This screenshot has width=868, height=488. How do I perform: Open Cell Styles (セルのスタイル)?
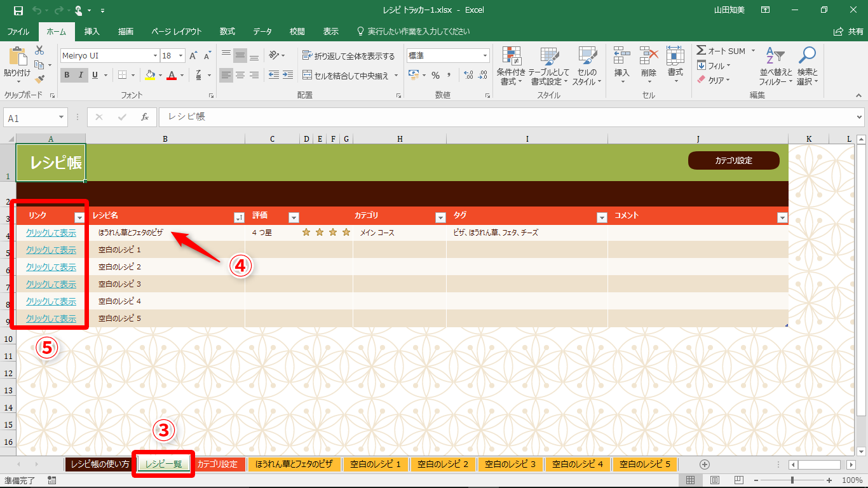pyautogui.click(x=587, y=66)
